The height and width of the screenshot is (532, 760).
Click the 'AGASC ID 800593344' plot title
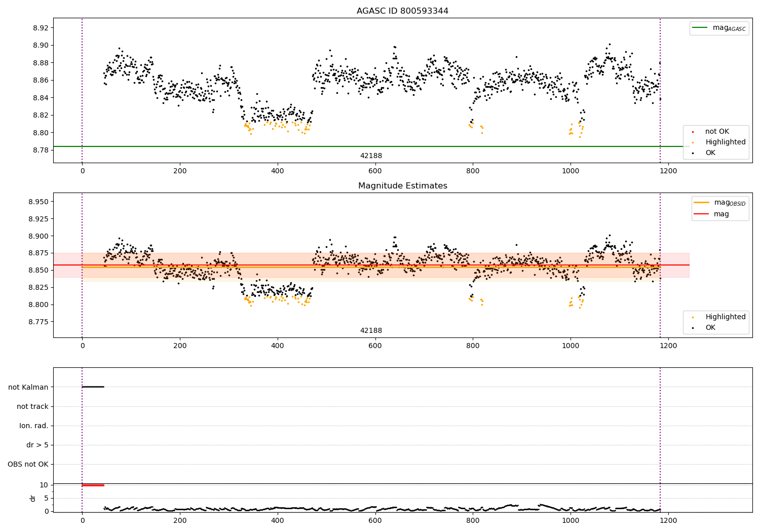[x=402, y=11]
